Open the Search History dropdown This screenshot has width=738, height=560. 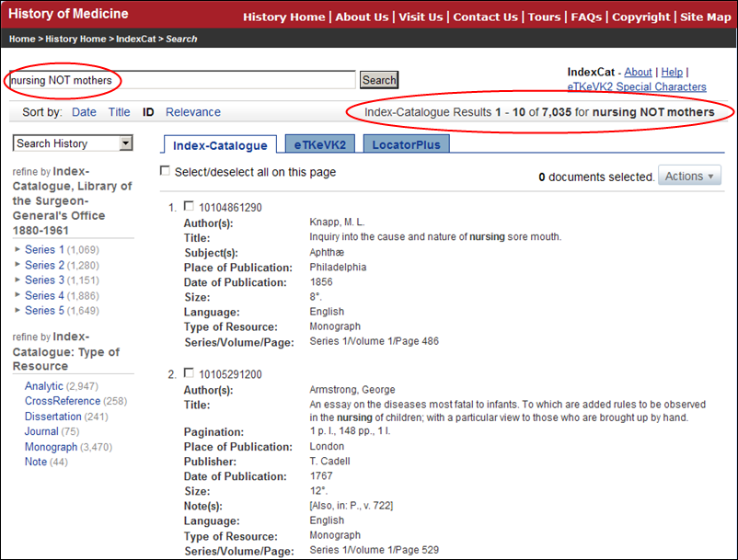point(73,143)
